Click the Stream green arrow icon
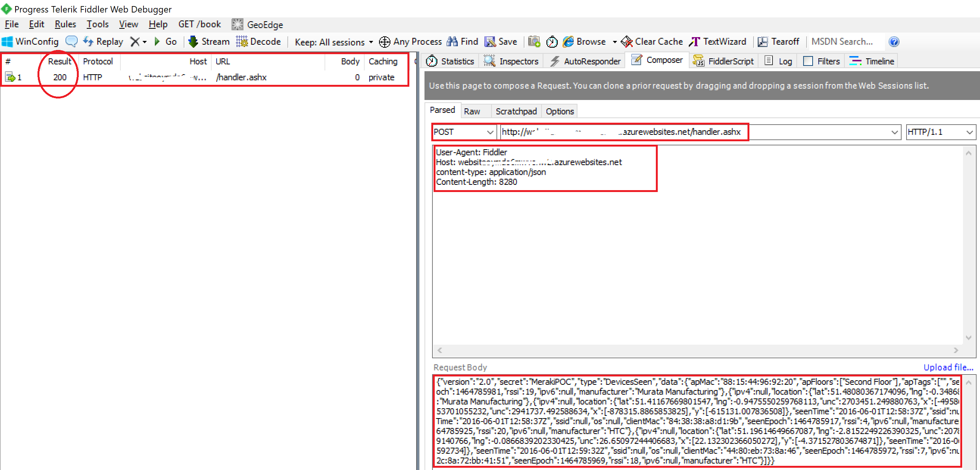Viewport: 980px width, 470px height. 193,42
